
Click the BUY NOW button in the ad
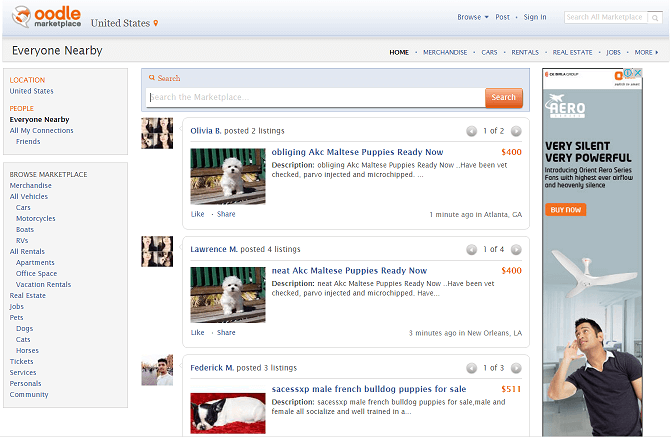tap(565, 210)
